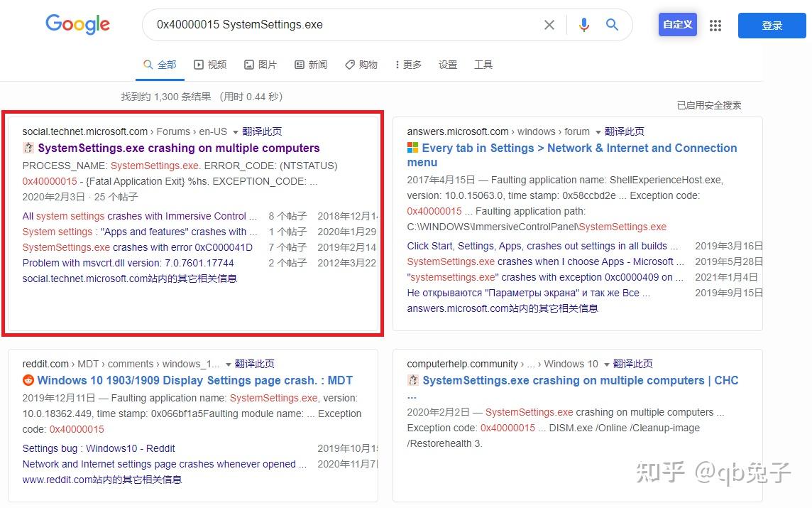Open the 设置 search settings menu

point(448,64)
